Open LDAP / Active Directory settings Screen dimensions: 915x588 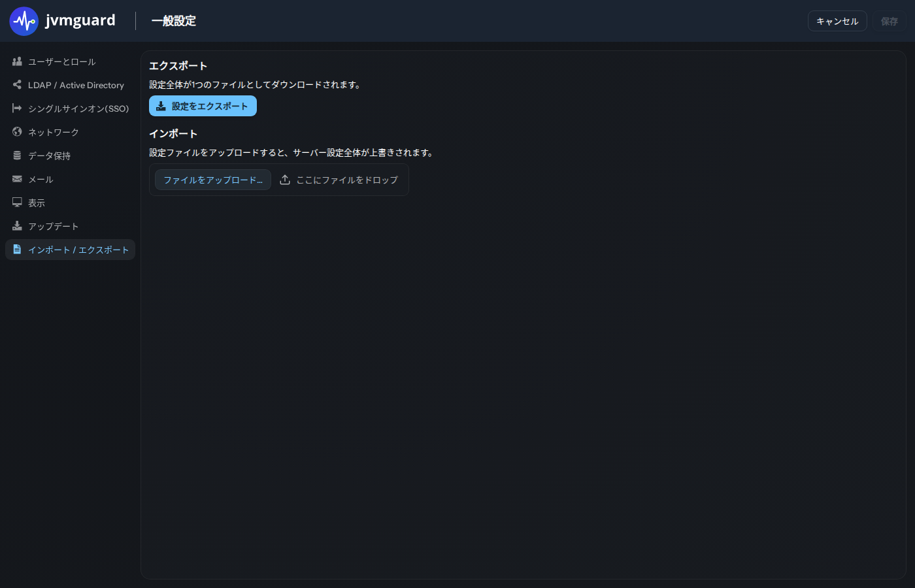(70, 85)
